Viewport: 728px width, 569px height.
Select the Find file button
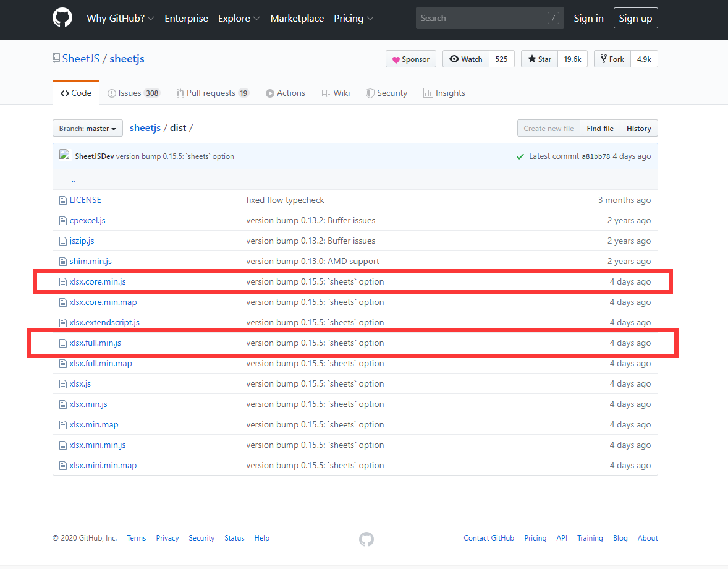600,128
